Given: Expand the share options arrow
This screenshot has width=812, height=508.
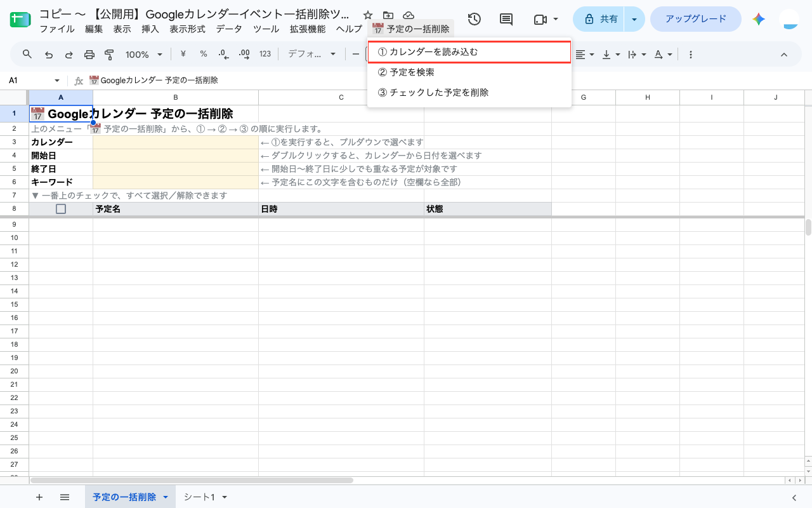Looking at the screenshot, I should point(634,19).
